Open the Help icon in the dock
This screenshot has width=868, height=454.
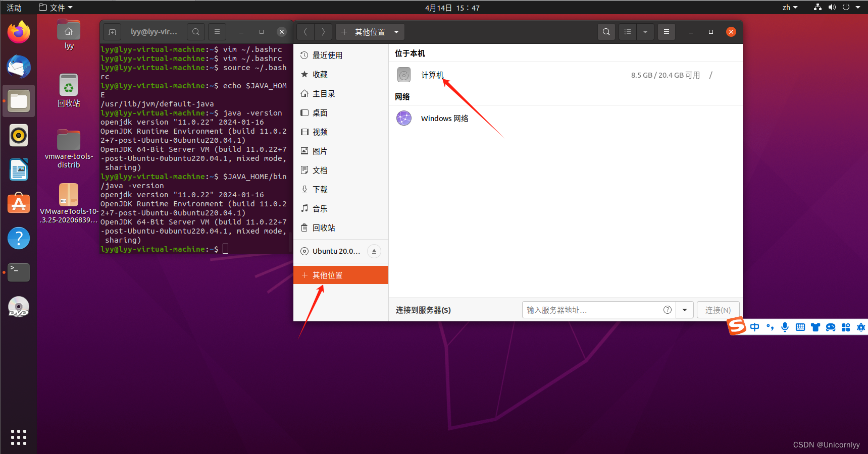[19, 238]
